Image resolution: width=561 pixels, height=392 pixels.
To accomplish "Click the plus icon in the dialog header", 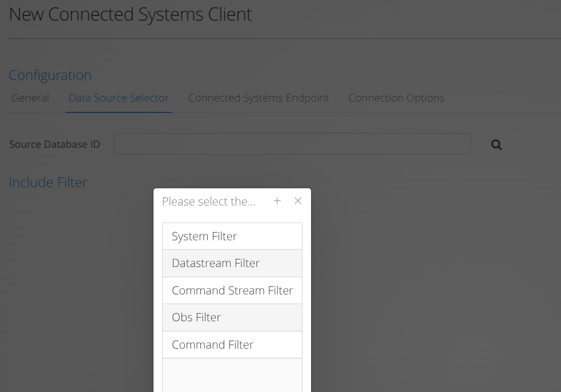I will pos(277,201).
